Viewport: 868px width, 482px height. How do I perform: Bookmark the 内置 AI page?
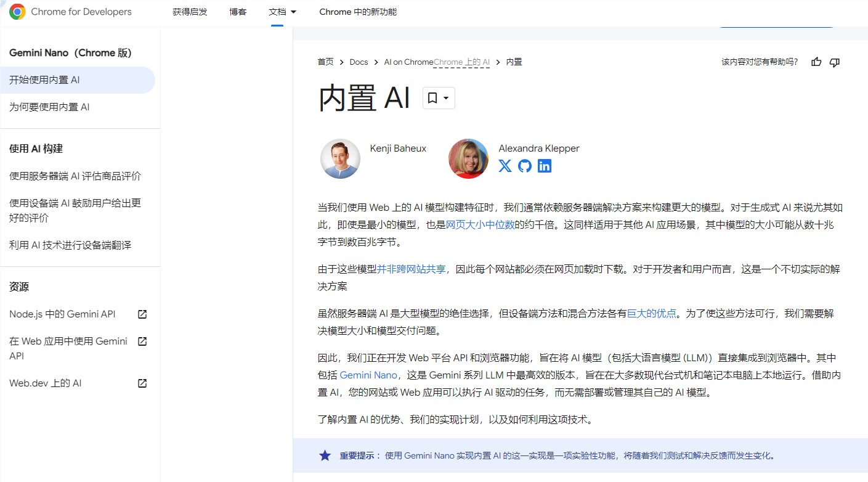click(x=433, y=97)
